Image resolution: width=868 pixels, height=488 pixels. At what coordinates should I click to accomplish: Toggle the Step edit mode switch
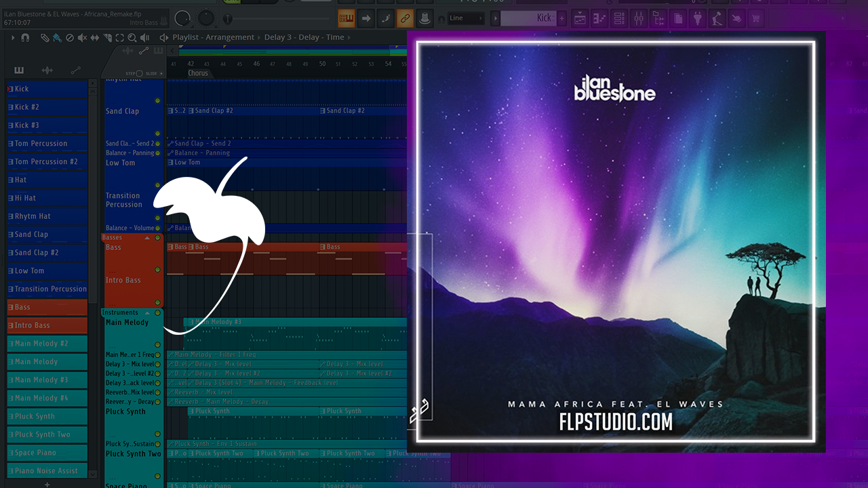click(x=139, y=73)
